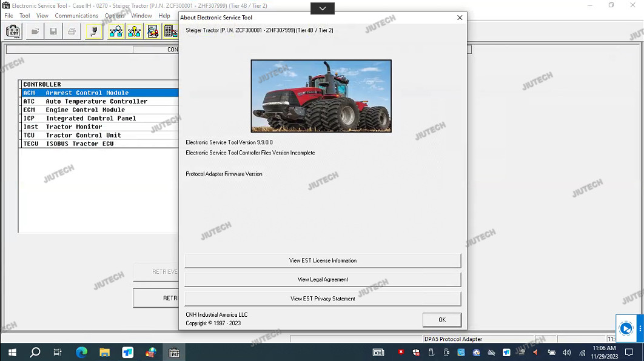The image size is (644, 361).
Task: Click the greyed Print toolbar icon
Action: [x=72, y=31]
